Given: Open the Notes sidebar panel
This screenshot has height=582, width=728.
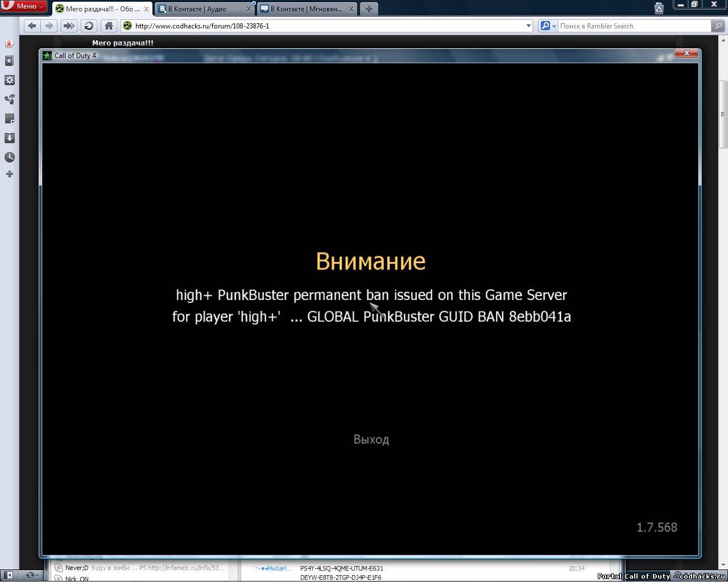Looking at the screenshot, I should 10,119.
